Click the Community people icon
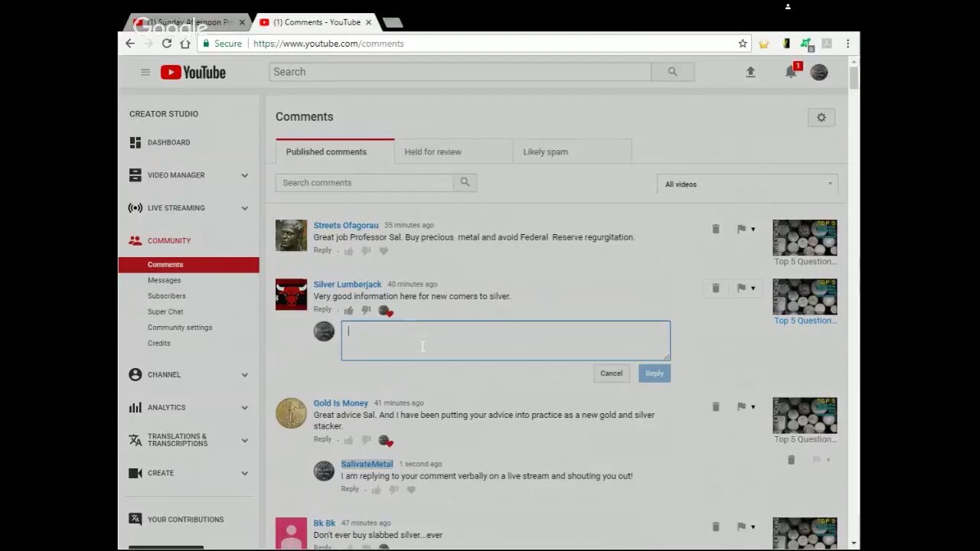 [135, 240]
